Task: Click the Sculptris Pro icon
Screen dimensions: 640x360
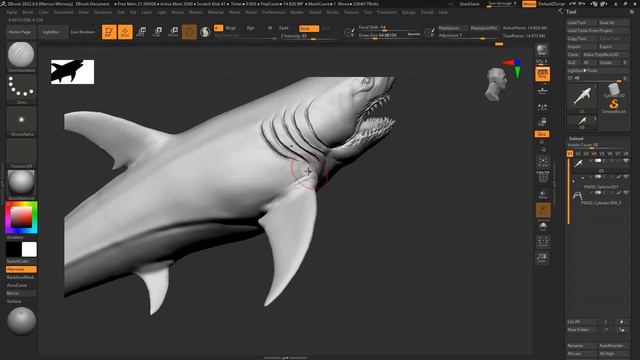Action: (x=205, y=32)
